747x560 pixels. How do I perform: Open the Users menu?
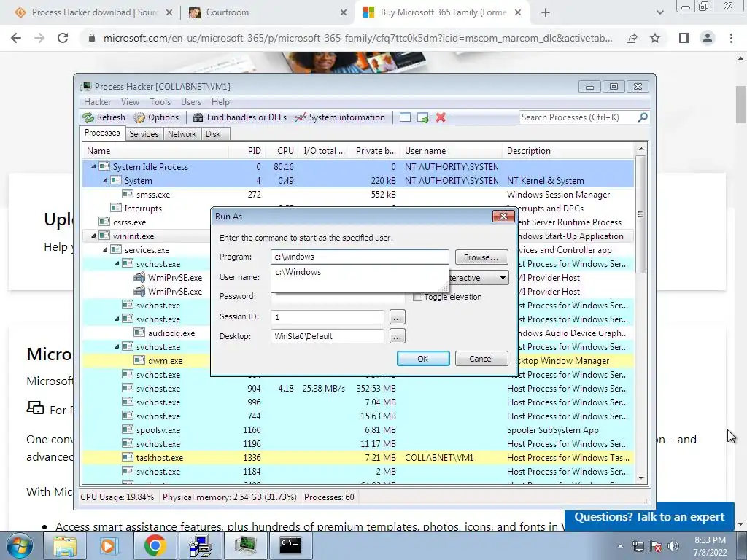tap(191, 102)
